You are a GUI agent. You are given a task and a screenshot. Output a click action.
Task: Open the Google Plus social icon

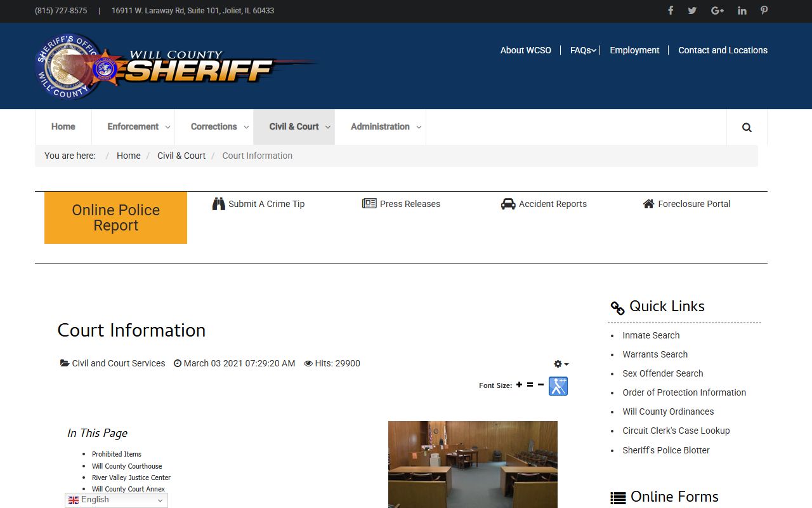click(x=717, y=10)
